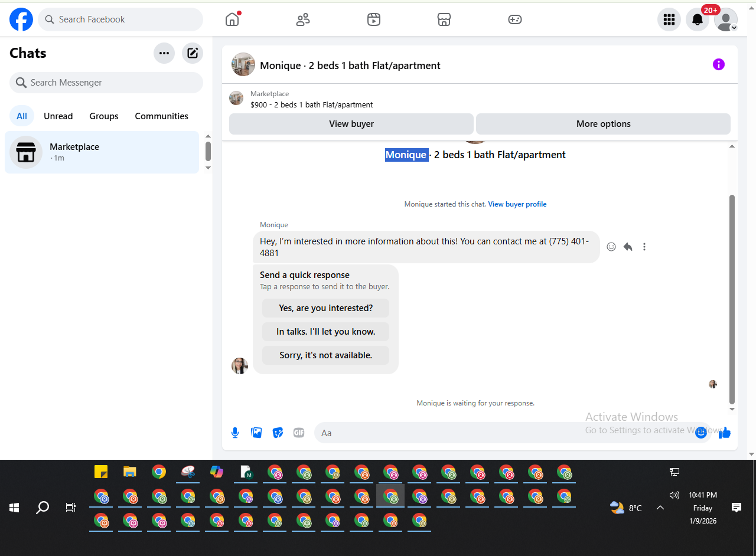Open the account profile avatar menu

[x=726, y=19]
